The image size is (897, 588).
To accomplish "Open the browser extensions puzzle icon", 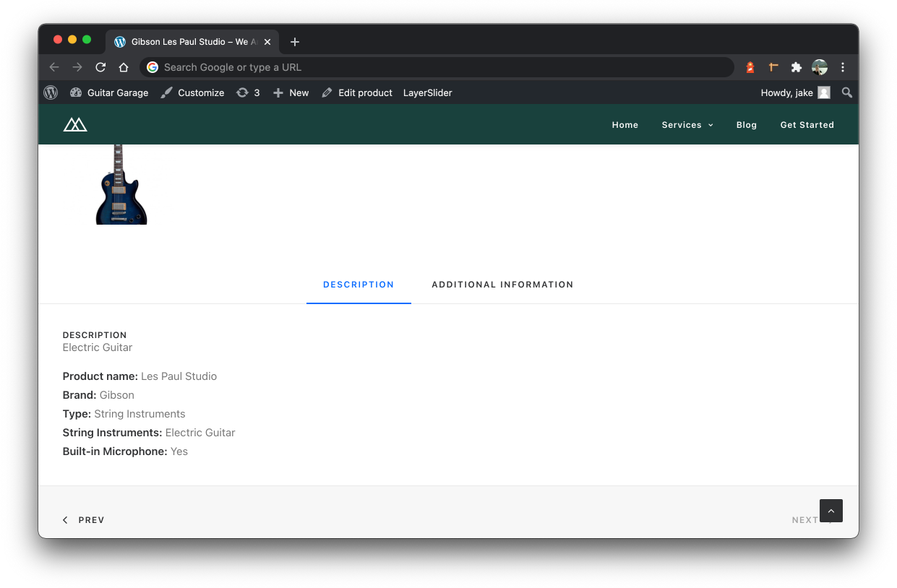I will [796, 66].
